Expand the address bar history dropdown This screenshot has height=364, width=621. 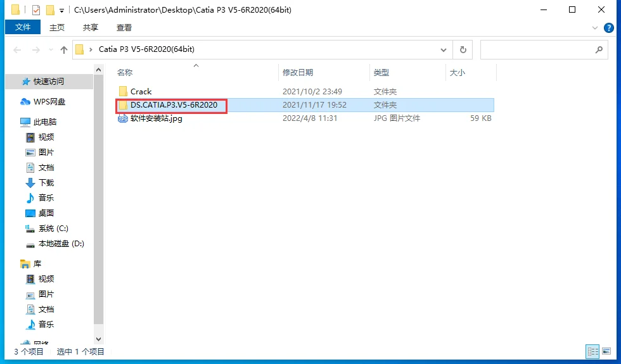click(x=444, y=50)
